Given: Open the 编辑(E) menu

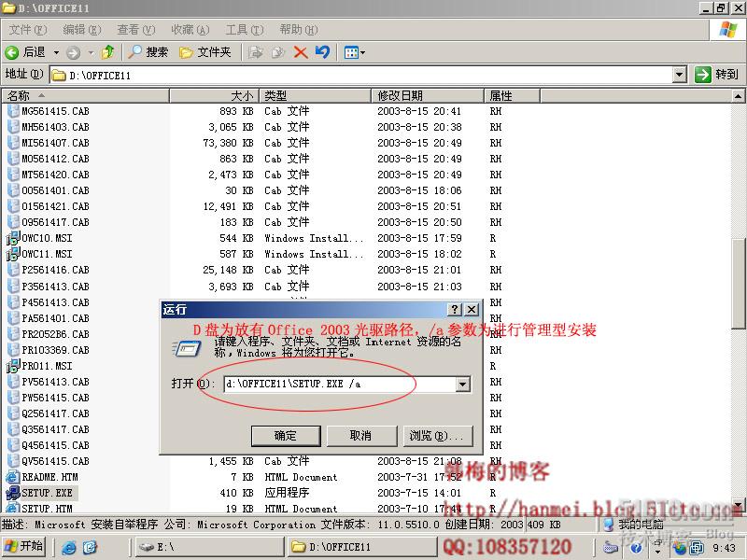Looking at the screenshot, I should point(82,30).
